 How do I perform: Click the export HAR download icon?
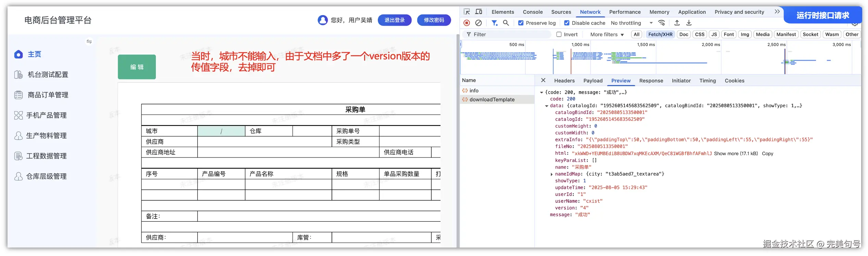pos(689,23)
